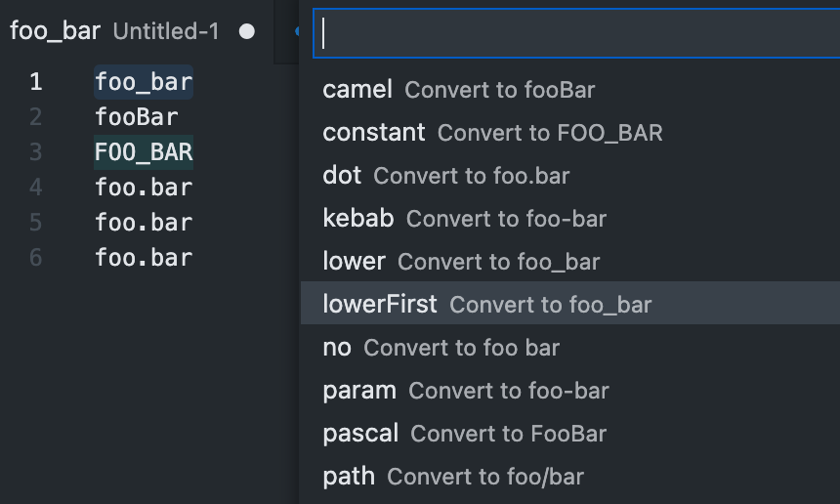Place cursor in foo_bar on line 1
Viewport: 840px width, 504px height.
pos(144,82)
